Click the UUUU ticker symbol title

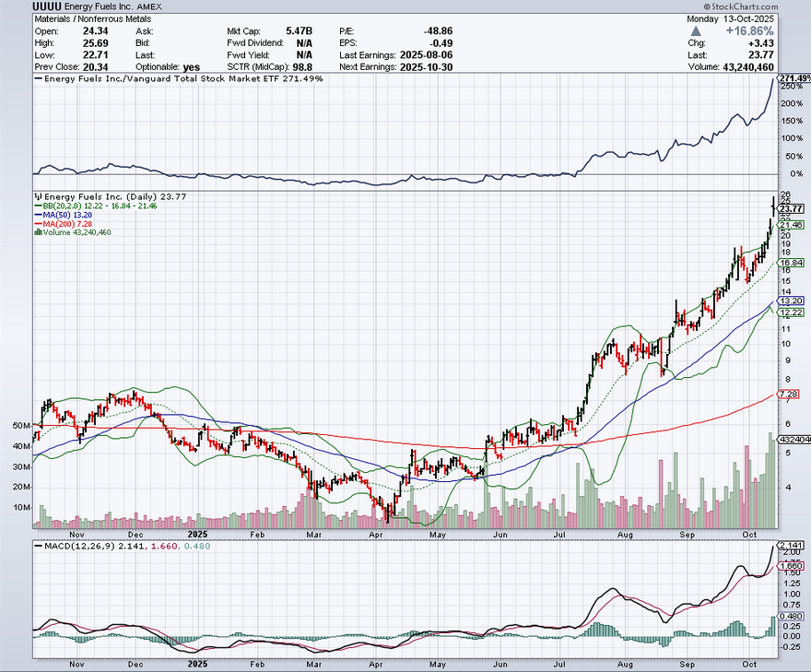pyautogui.click(x=48, y=6)
